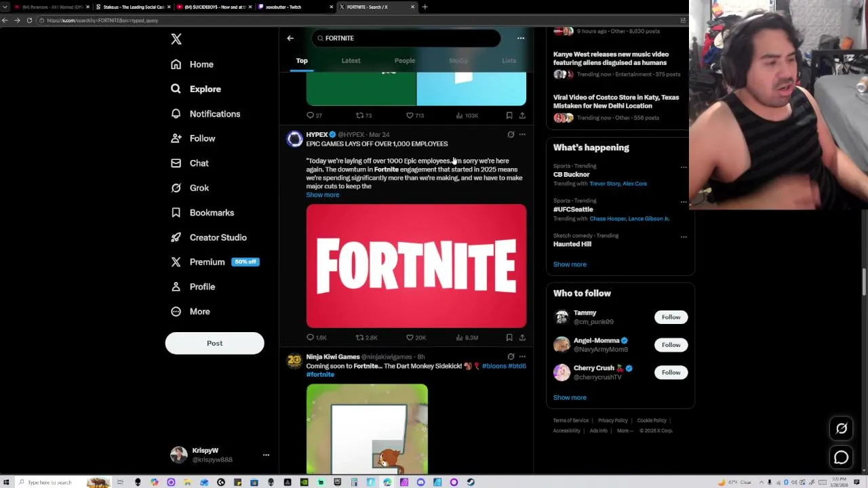Open options for CB Buckner trend
The width and height of the screenshot is (868, 488).
tap(684, 167)
